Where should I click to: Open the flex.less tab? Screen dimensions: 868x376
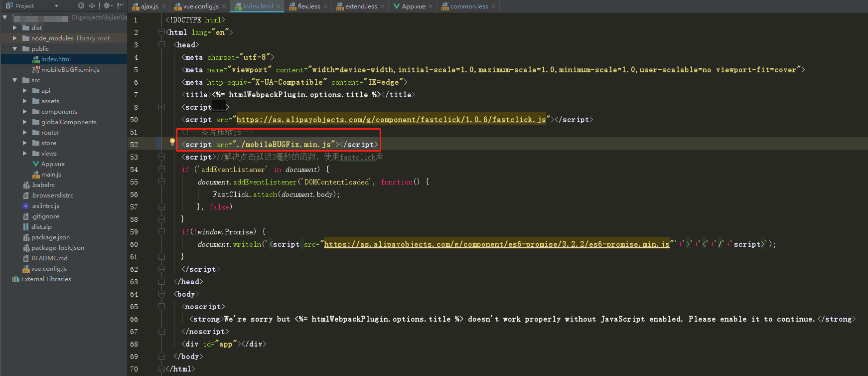(309, 6)
